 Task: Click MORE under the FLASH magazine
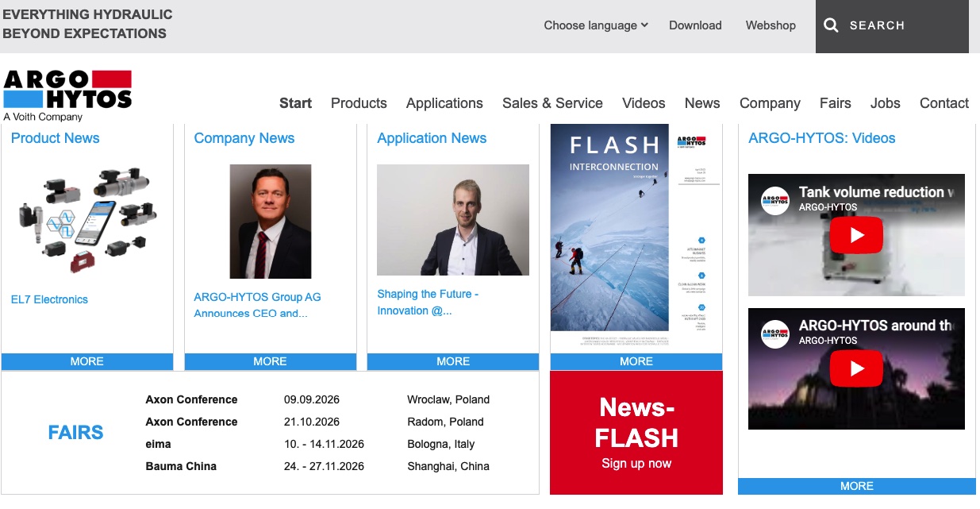coord(636,361)
